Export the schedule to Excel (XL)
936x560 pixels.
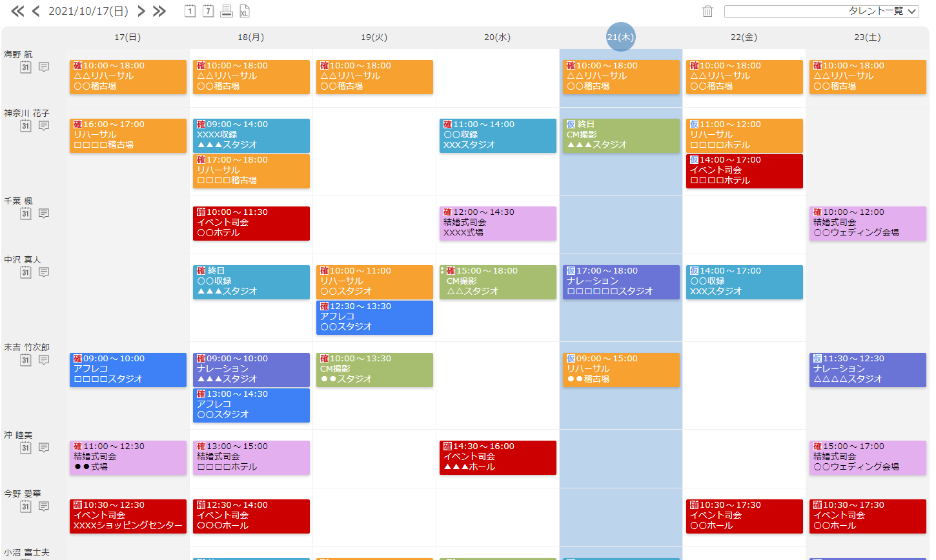[244, 11]
